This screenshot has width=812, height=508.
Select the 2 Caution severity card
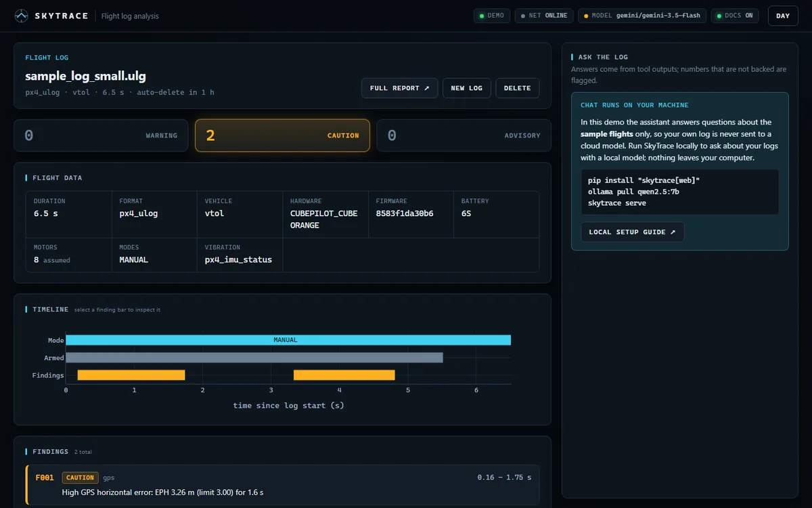(282, 135)
